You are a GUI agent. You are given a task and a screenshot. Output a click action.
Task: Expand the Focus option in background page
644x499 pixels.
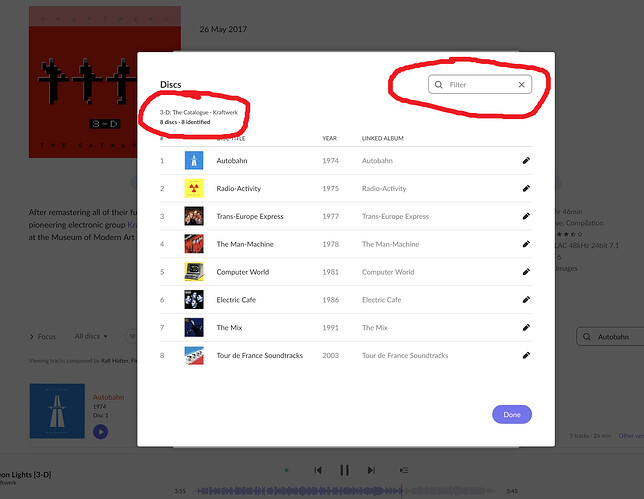(x=43, y=336)
